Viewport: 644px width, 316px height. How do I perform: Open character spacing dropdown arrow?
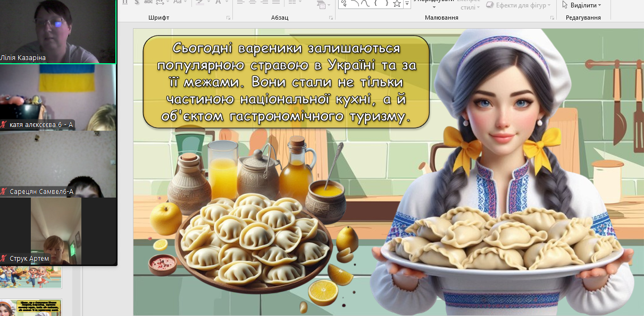(168, 2)
